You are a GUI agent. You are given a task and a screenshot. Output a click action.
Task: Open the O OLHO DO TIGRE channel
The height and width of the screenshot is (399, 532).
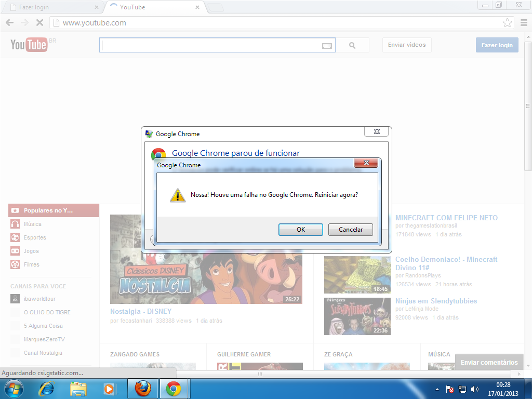47,312
